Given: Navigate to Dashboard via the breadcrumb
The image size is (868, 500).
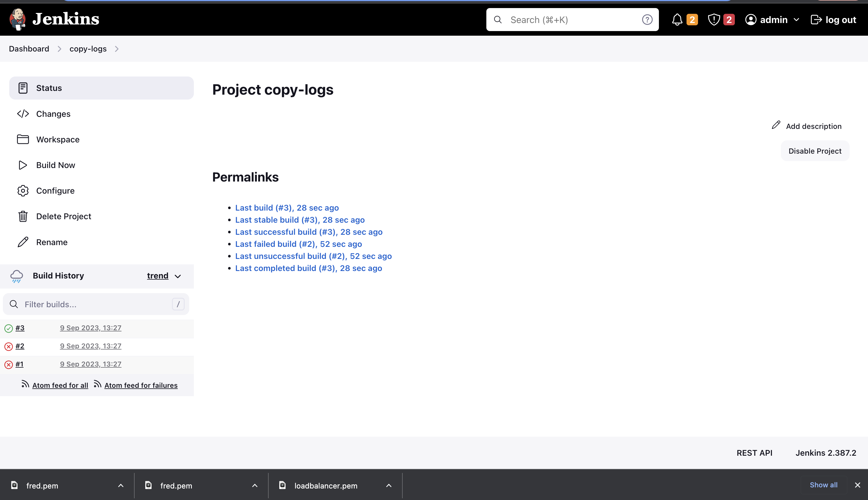Looking at the screenshot, I should 29,49.
